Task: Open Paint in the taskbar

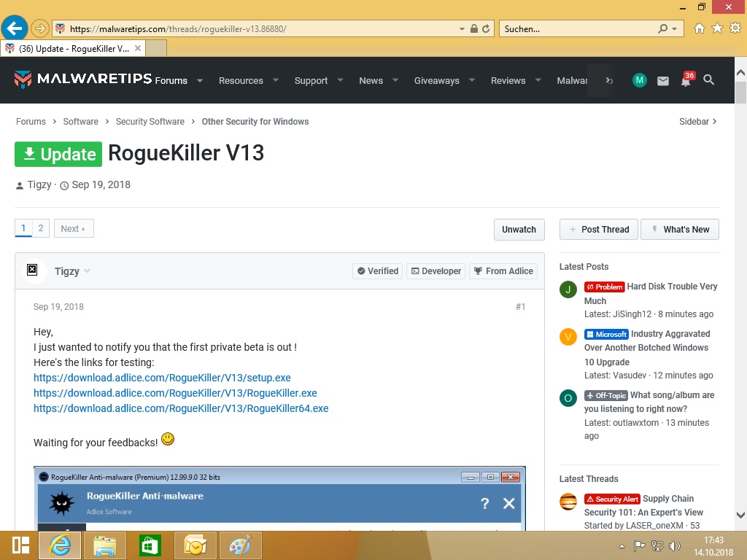Action: click(x=241, y=545)
